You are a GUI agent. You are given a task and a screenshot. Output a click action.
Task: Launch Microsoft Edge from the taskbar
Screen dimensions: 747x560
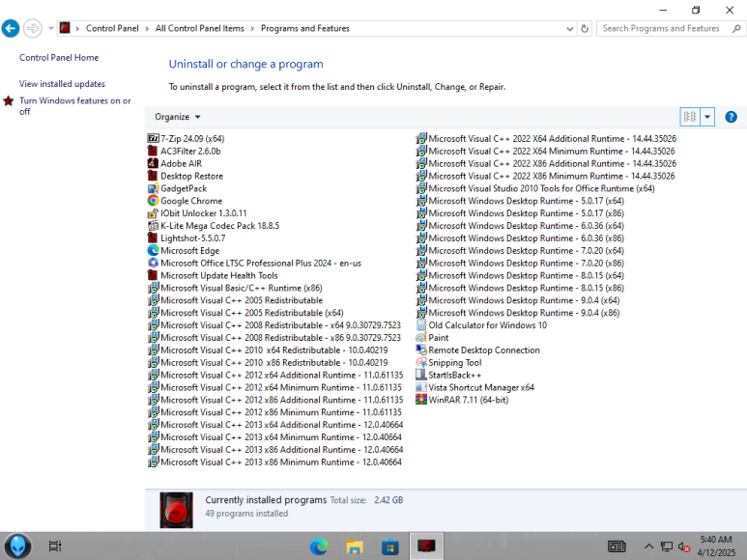319,546
